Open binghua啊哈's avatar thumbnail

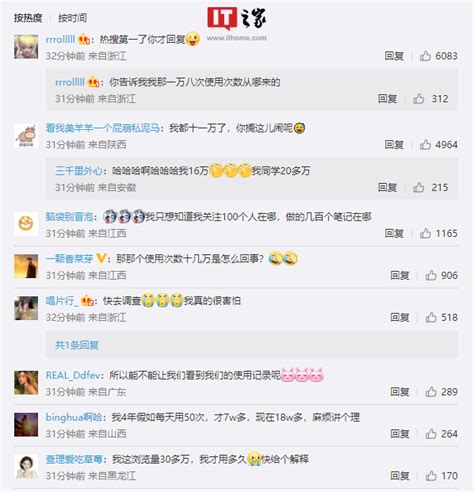[26, 424]
